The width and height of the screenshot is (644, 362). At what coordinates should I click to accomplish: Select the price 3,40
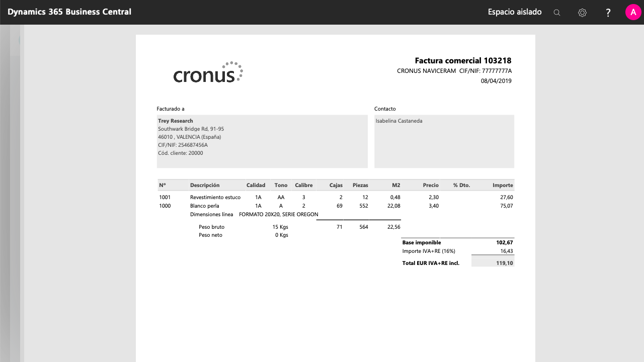pyautogui.click(x=434, y=206)
